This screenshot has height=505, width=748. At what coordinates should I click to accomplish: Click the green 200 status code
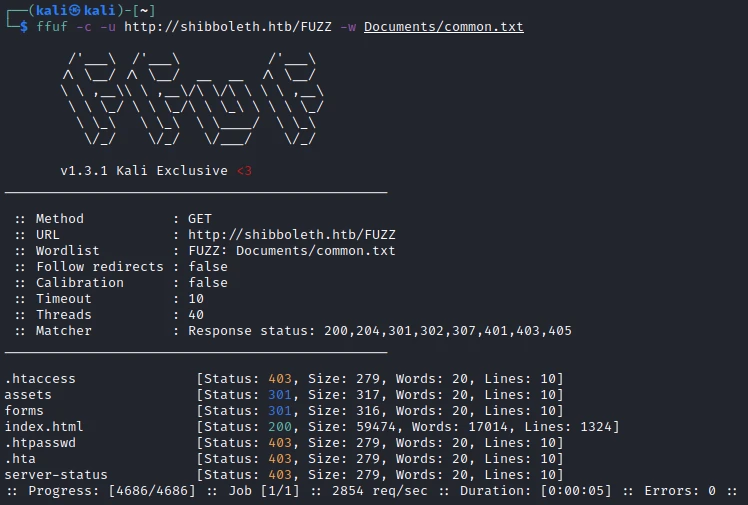click(279, 427)
